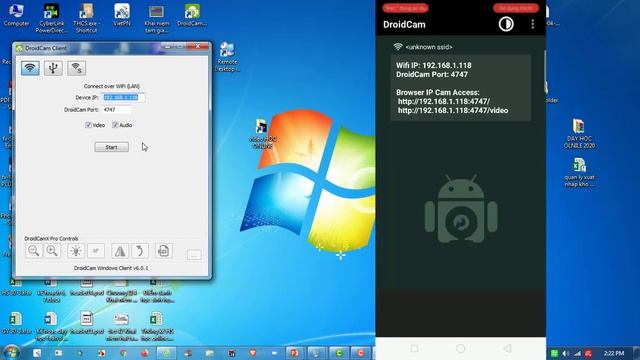Click the AF autofocus control

click(96, 251)
